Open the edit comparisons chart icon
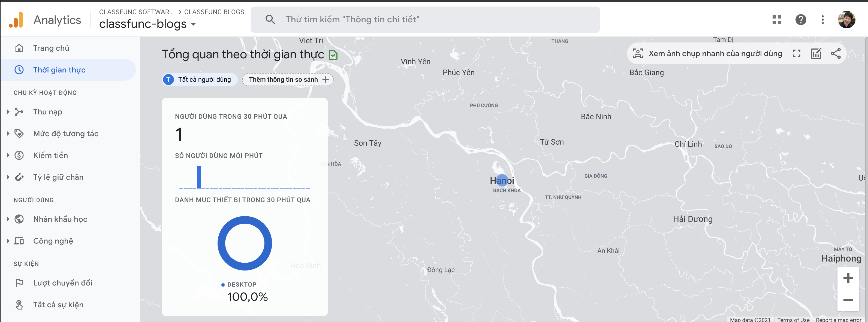The width and height of the screenshot is (868, 322). (x=816, y=54)
